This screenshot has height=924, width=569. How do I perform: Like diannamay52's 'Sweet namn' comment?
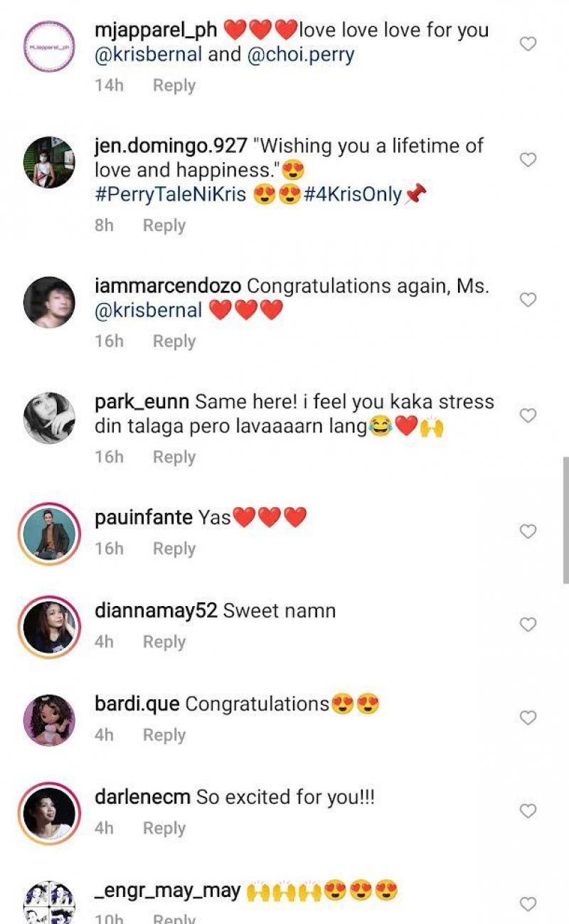528,625
